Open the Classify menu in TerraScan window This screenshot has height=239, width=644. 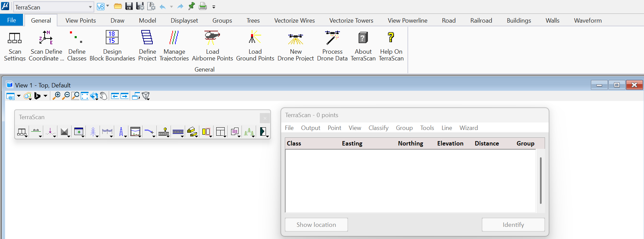(x=378, y=128)
